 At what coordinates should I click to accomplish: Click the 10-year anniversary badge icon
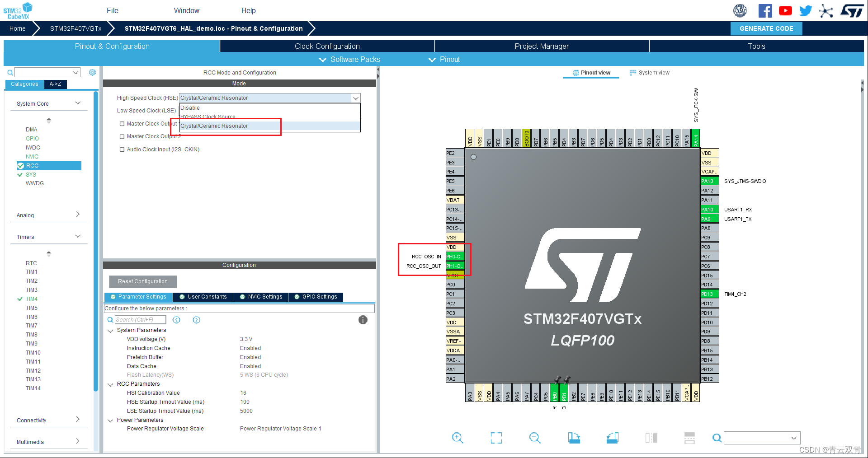(x=740, y=10)
